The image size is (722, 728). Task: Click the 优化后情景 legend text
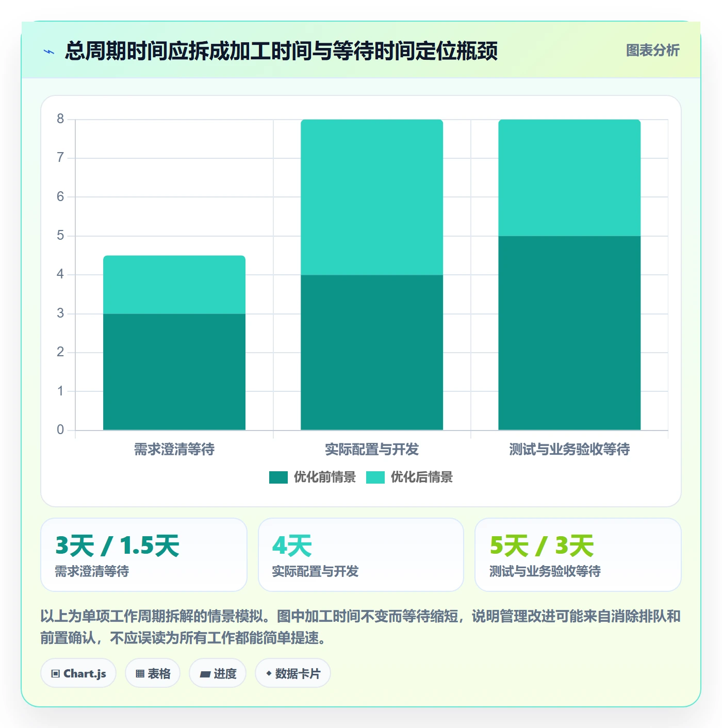[x=422, y=477]
